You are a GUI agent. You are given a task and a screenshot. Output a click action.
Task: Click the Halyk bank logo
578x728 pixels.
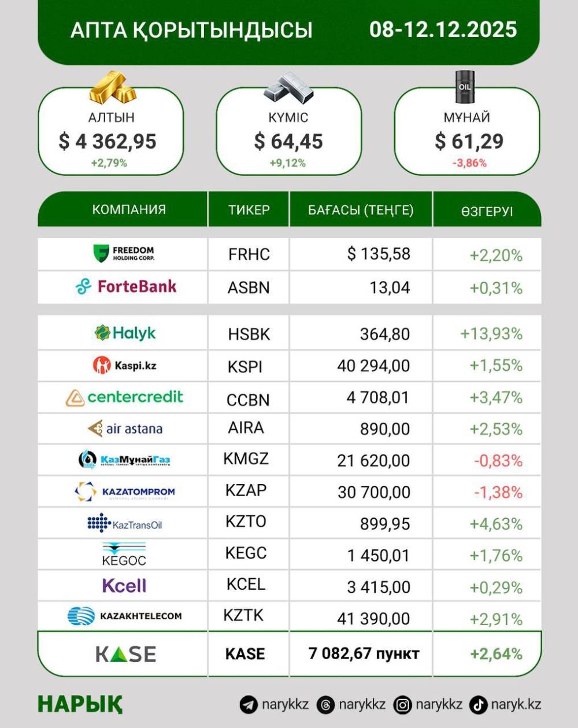(x=125, y=333)
